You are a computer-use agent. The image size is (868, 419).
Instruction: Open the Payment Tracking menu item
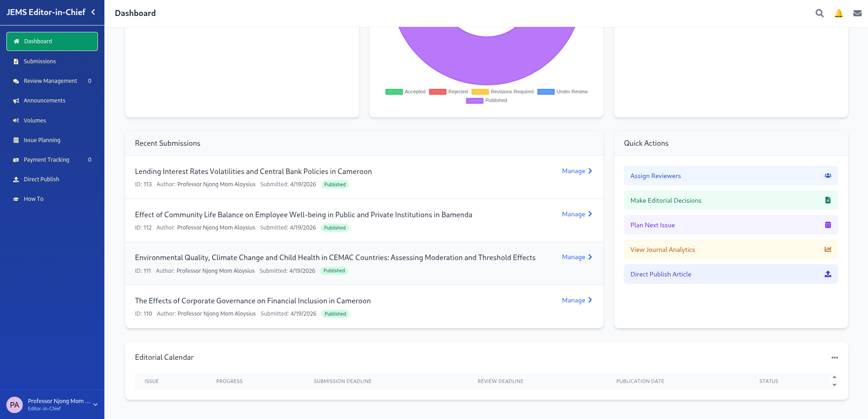(x=52, y=159)
